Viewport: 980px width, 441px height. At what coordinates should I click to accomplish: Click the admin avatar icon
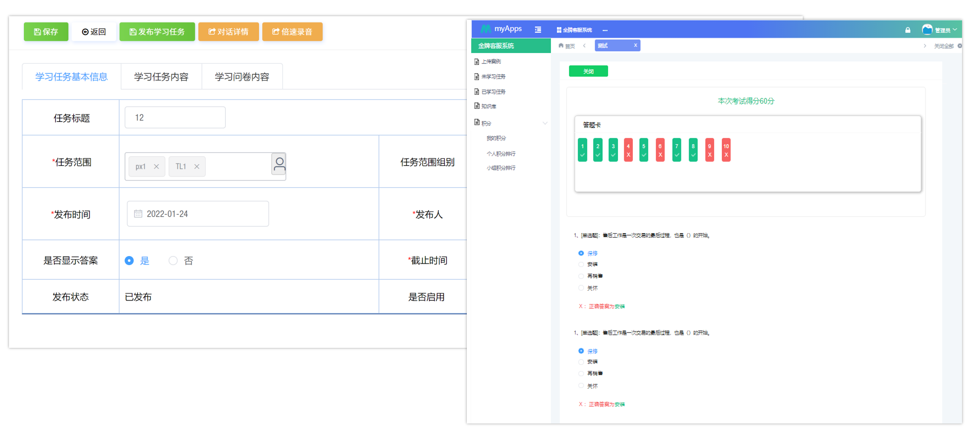coord(927,30)
